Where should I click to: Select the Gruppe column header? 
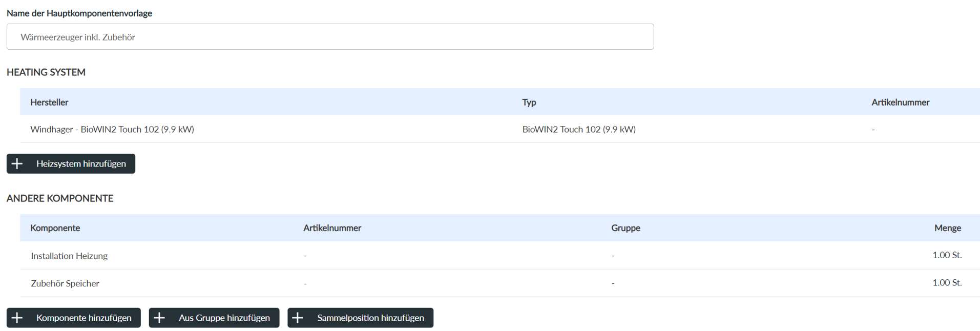pos(625,228)
